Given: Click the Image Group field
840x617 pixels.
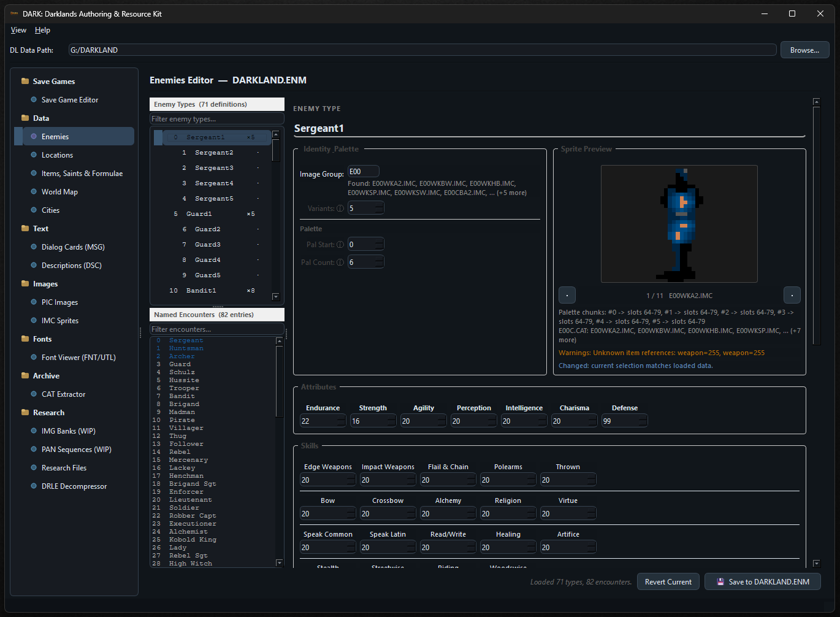Looking at the screenshot, I should (363, 172).
